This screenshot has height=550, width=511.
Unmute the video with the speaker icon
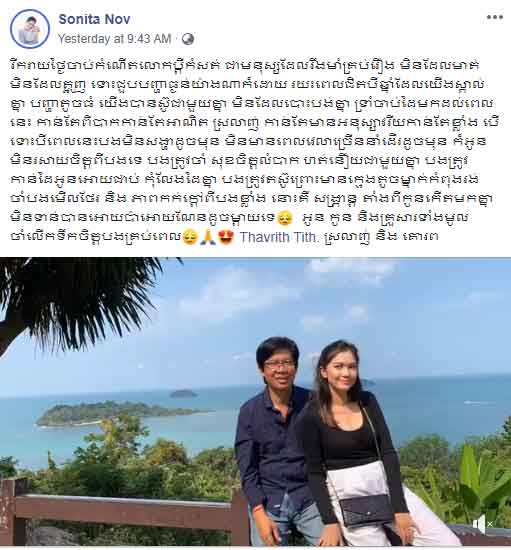click(x=482, y=524)
